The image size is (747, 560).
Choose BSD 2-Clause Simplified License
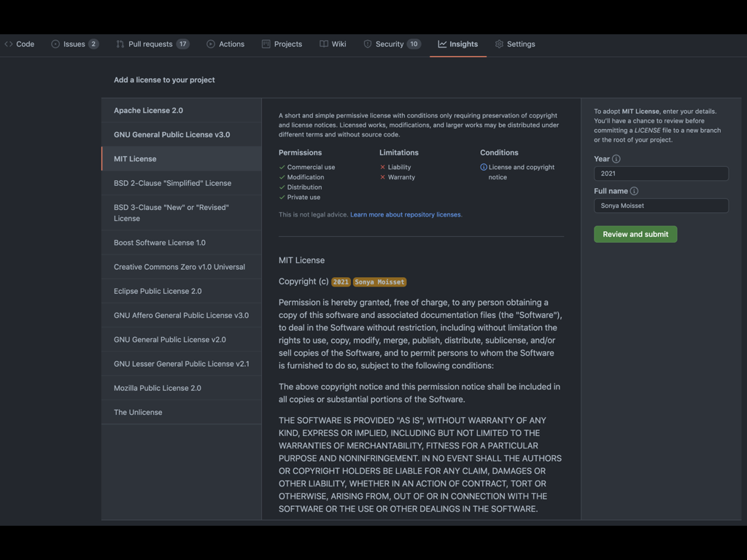182,183
